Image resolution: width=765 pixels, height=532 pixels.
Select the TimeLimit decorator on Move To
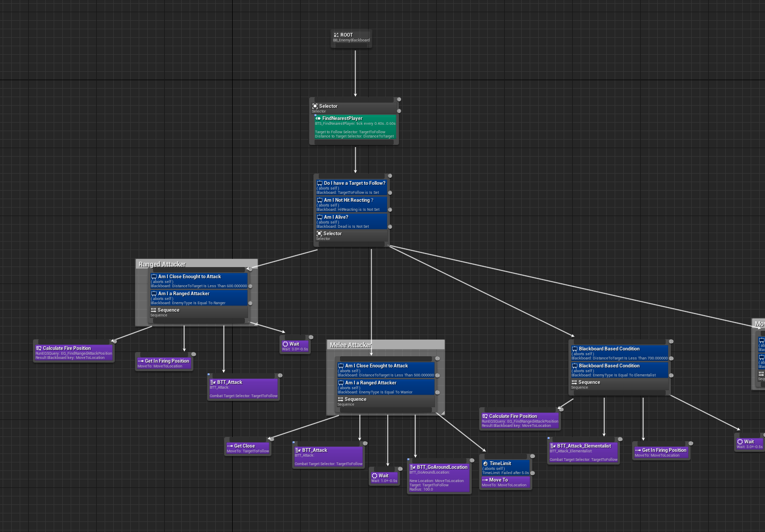tap(506, 468)
